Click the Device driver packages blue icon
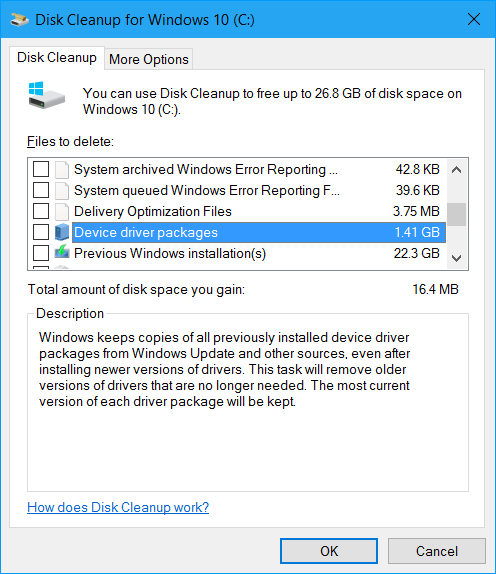 [62, 232]
